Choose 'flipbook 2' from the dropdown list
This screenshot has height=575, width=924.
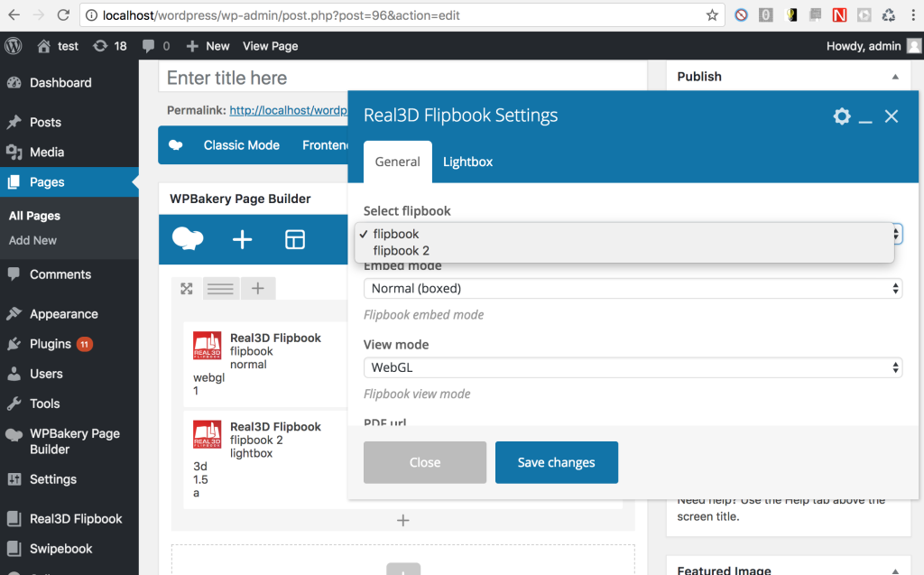pos(402,250)
